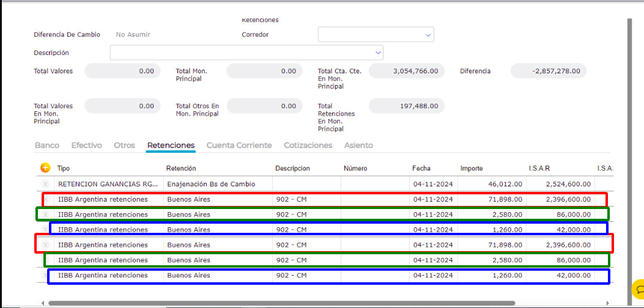Image resolution: width=644 pixels, height=308 pixels.
Task: Click the orange add retention row button
Action: coord(45,168)
